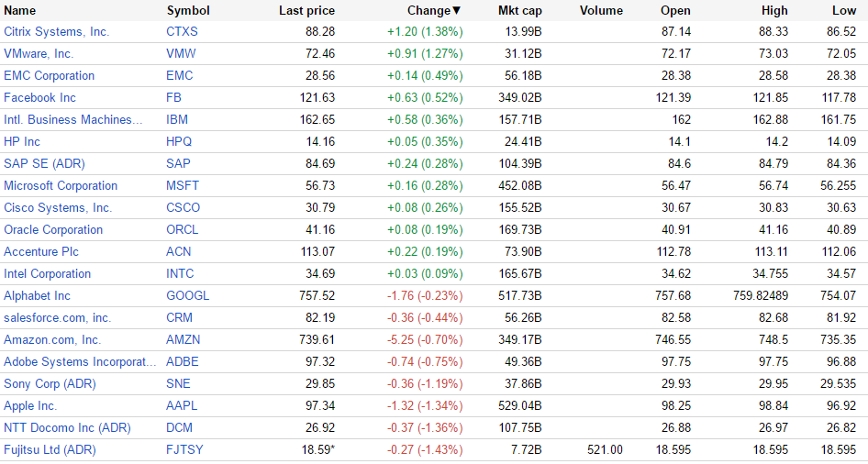Image resolution: width=868 pixels, height=464 pixels.
Task: Click the GOOGL ticker symbol
Action: click(188, 296)
